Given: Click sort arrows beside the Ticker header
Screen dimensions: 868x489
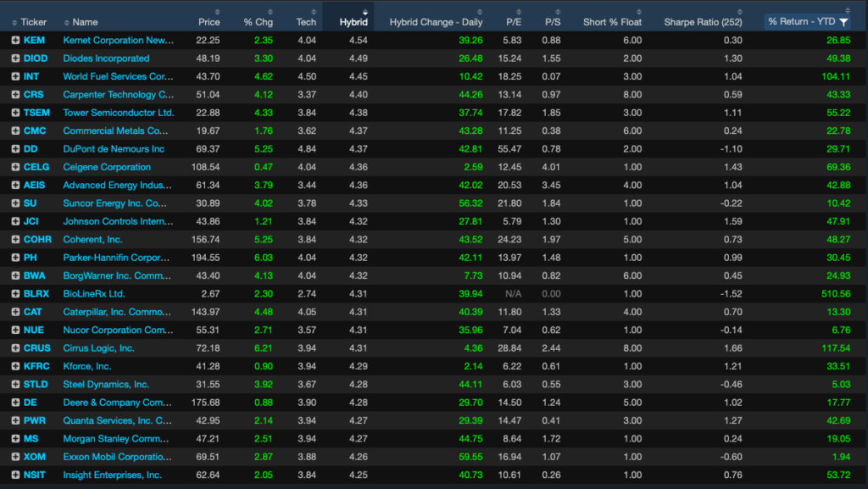Looking at the screenshot, I should click(x=14, y=23).
